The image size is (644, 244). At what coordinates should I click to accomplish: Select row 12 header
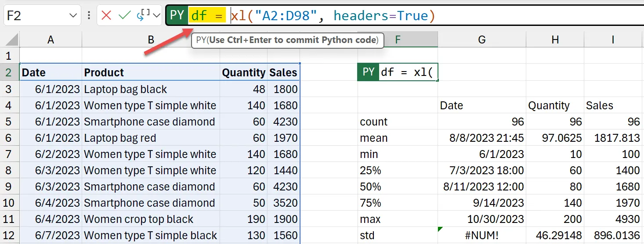[x=9, y=235]
